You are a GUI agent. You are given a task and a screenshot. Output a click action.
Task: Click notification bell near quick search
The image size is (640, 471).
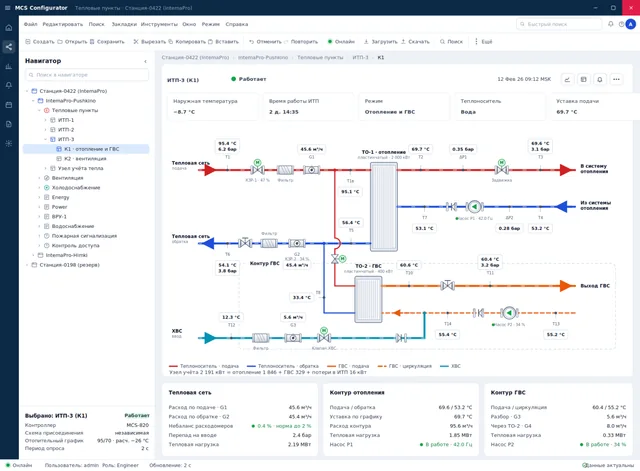(x=611, y=24)
